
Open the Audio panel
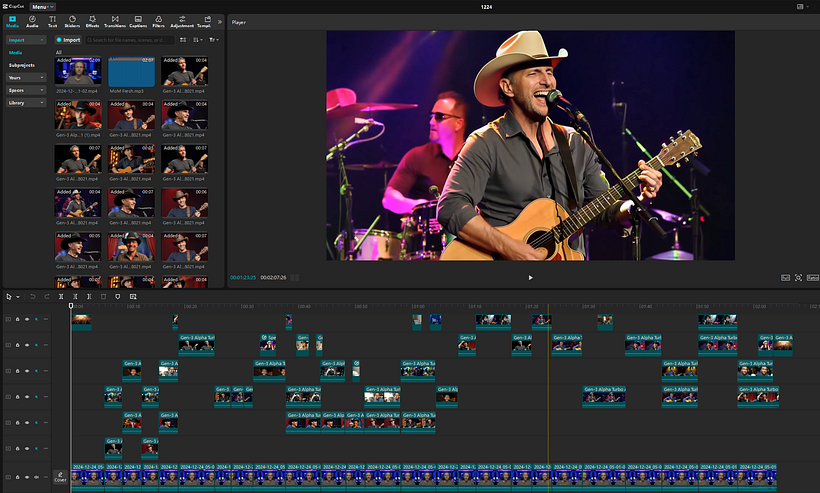pos(33,21)
